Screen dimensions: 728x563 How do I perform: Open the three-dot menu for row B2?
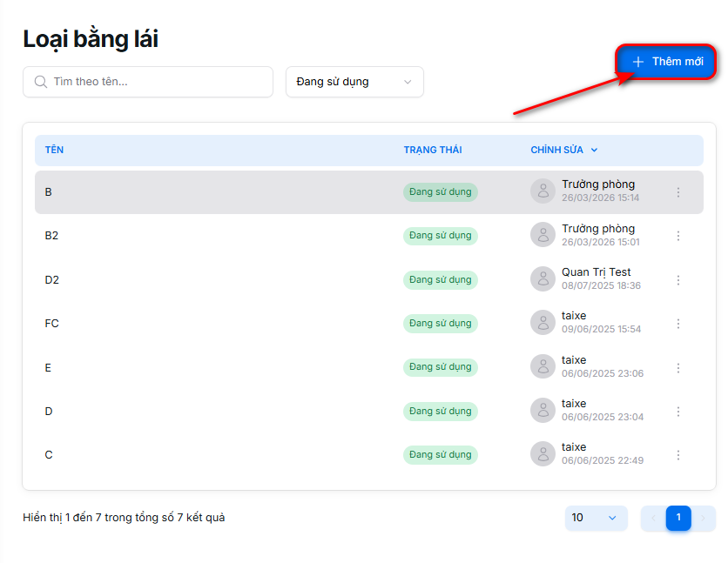tap(678, 236)
